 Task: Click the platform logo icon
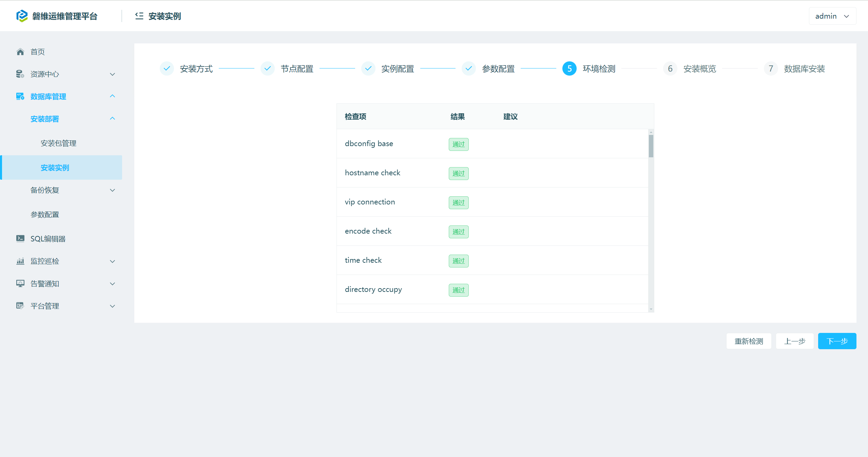(22, 16)
